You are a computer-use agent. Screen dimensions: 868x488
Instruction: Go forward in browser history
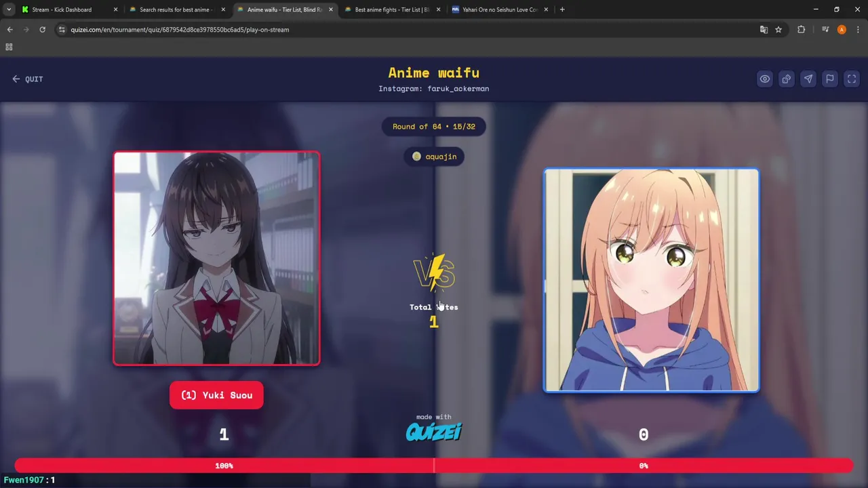coord(26,30)
